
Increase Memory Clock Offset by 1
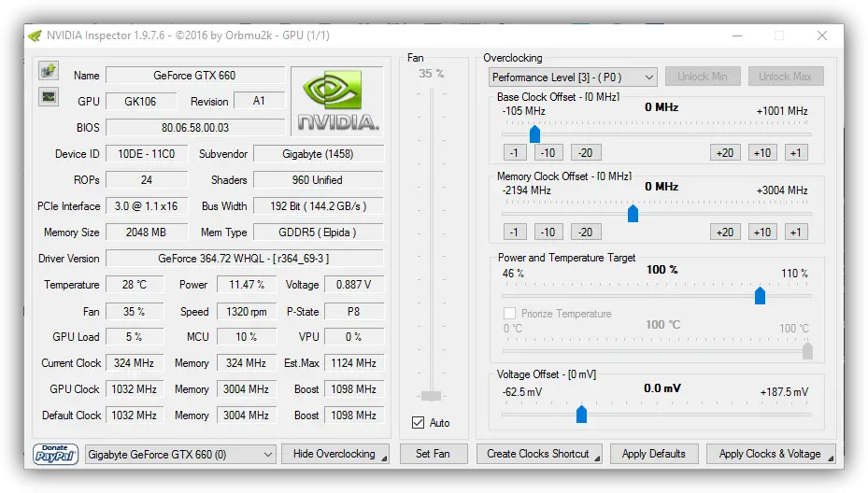796,232
